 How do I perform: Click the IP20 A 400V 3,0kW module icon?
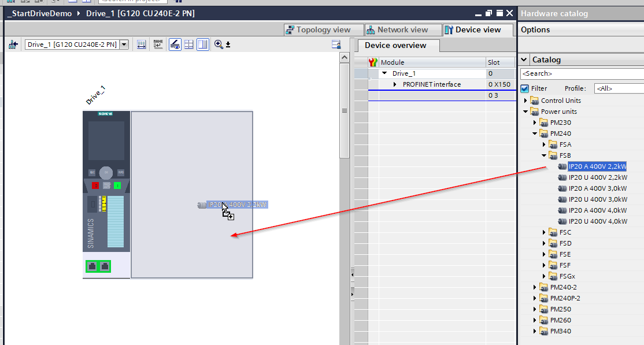click(x=562, y=188)
